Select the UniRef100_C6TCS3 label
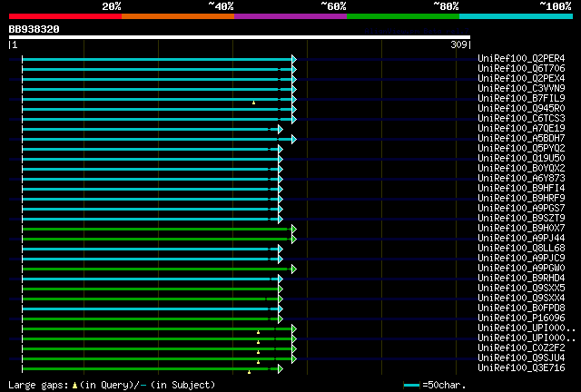Image resolution: width=581 pixels, height=392 pixels. click(x=521, y=118)
